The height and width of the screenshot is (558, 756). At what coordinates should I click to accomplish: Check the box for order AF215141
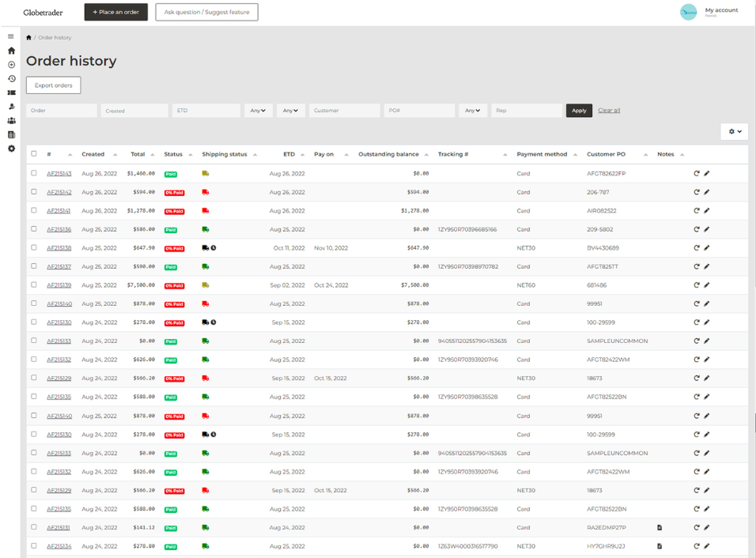point(34,210)
